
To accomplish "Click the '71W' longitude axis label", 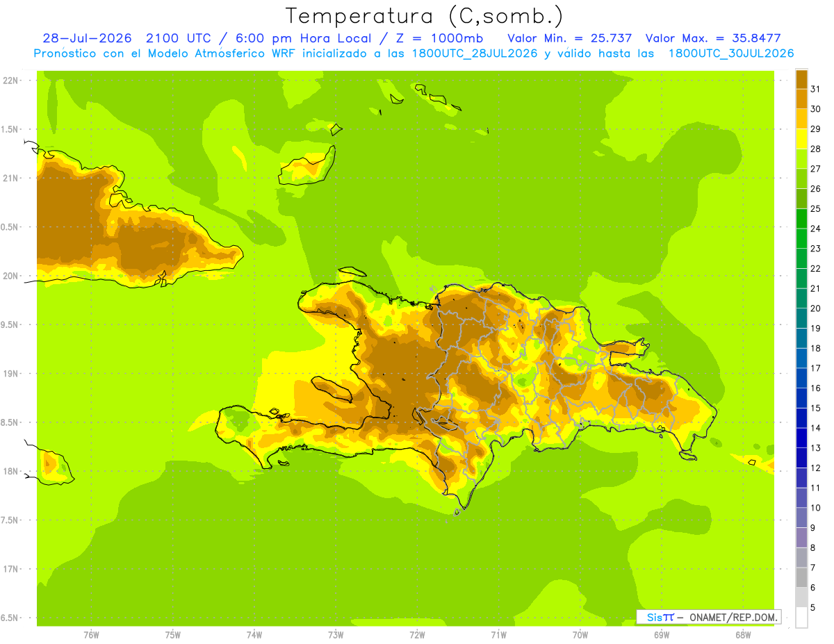I will pyautogui.click(x=498, y=635).
